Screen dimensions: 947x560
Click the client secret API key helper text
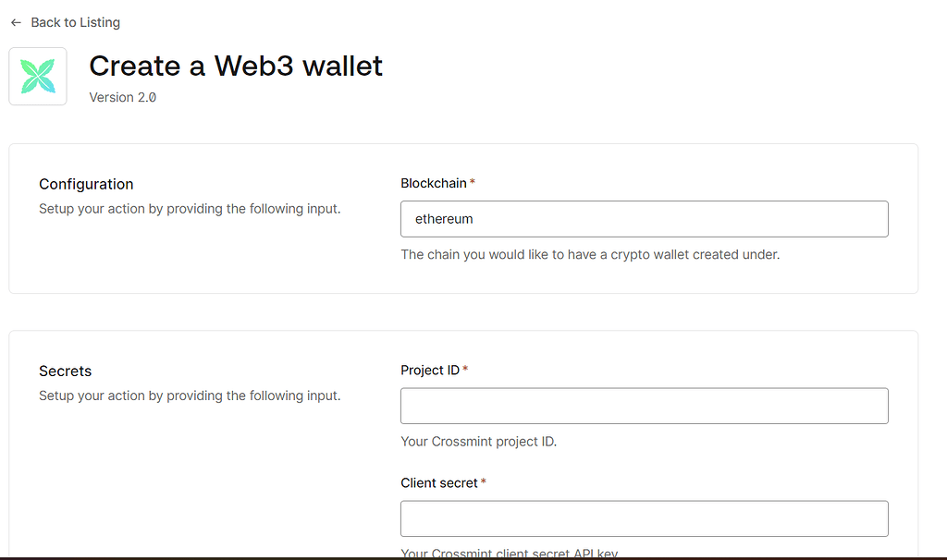point(509,554)
